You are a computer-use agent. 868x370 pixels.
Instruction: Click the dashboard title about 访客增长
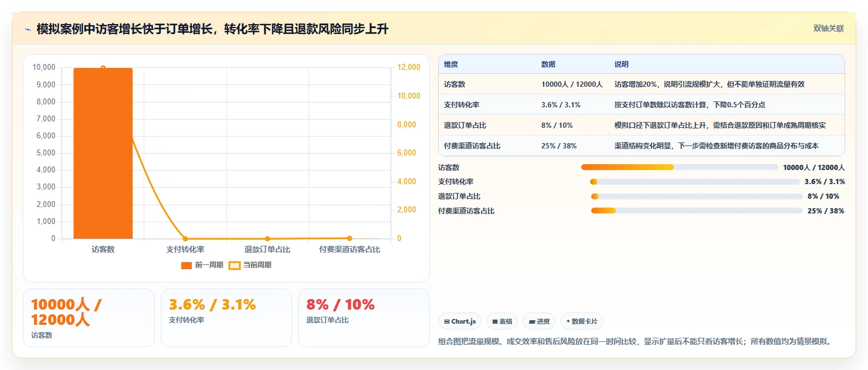(212, 29)
